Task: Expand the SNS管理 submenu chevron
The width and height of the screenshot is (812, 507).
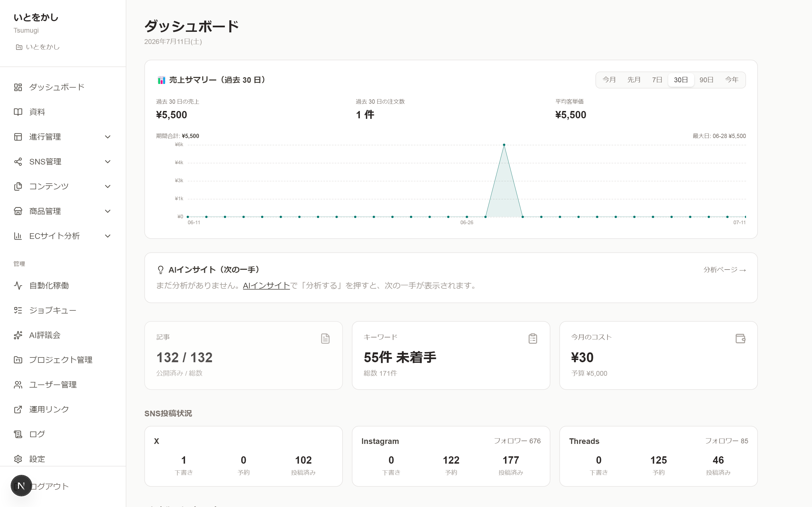Action: coord(108,162)
